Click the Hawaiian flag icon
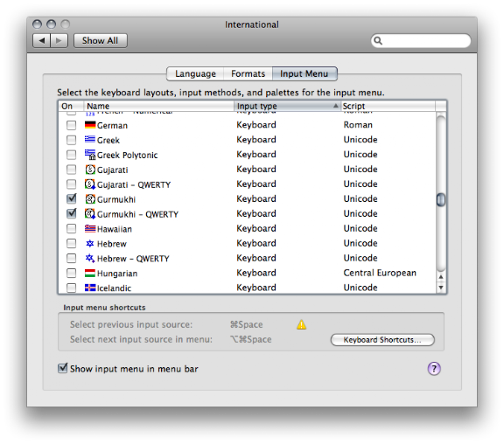504x444 pixels. coord(90,228)
